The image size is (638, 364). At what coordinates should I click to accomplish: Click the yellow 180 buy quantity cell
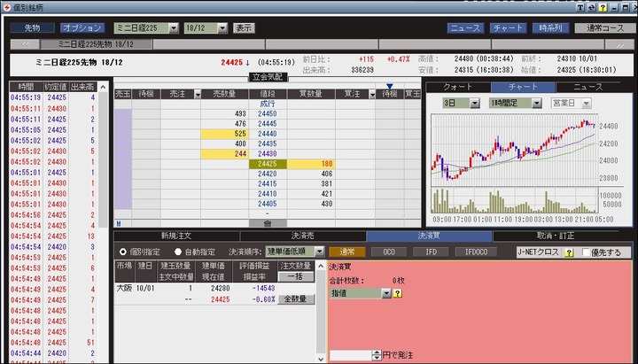coord(311,164)
